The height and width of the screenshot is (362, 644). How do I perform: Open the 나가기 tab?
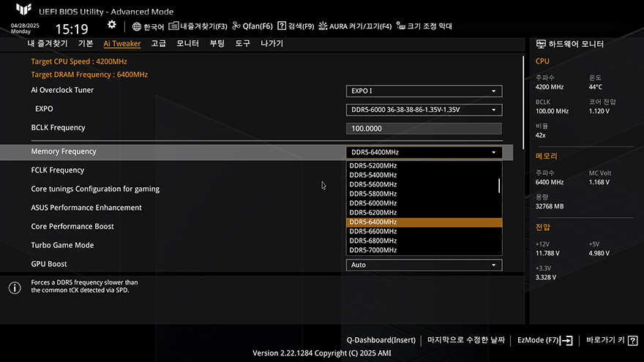[x=272, y=43]
